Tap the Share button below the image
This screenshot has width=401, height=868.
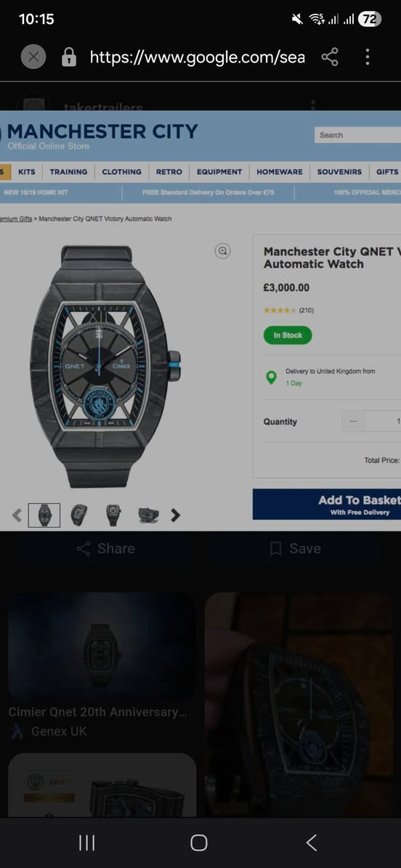(106, 549)
